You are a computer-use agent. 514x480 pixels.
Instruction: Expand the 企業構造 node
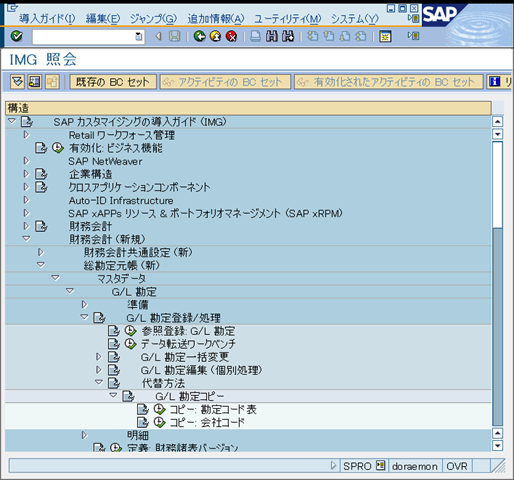27,174
